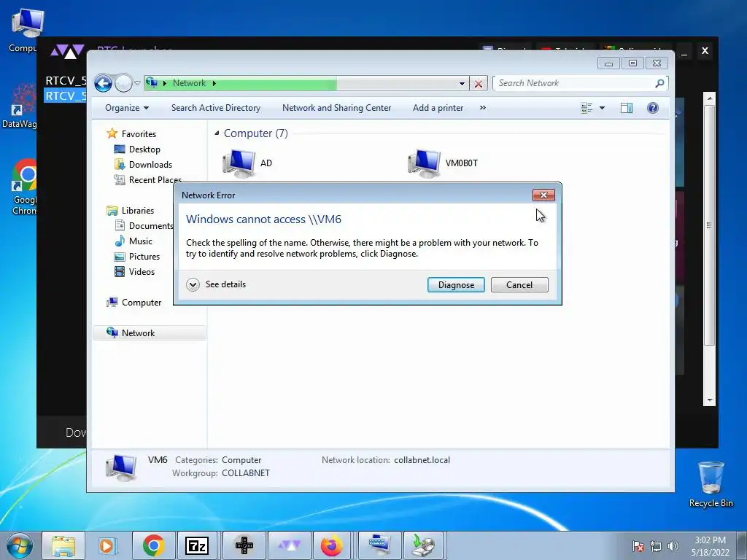Cancel the Network Error dialog

(519, 285)
